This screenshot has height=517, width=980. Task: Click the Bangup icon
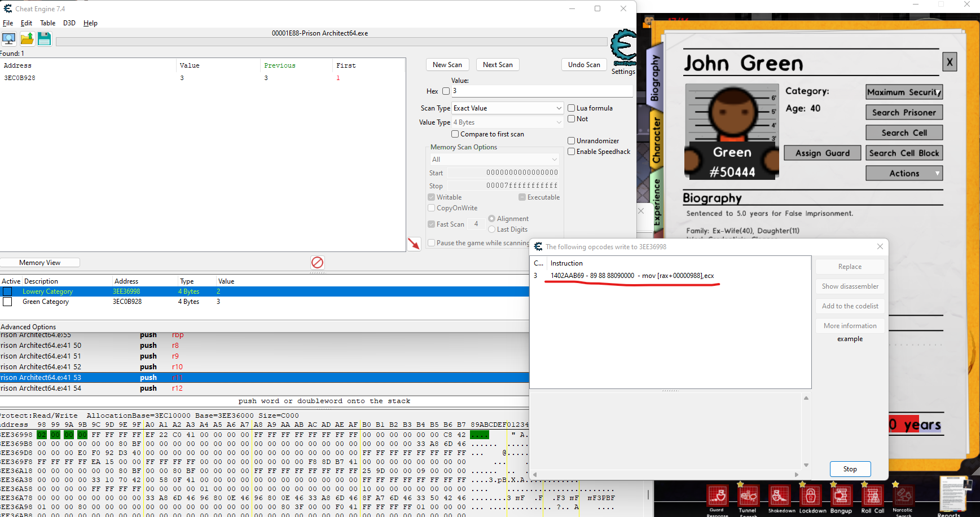click(x=841, y=496)
